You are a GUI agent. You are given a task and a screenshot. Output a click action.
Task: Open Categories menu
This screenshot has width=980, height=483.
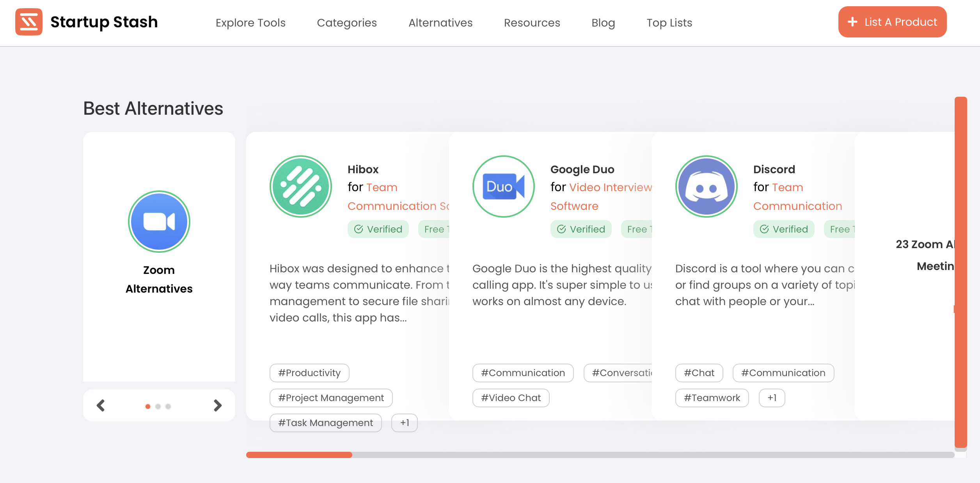click(347, 23)
